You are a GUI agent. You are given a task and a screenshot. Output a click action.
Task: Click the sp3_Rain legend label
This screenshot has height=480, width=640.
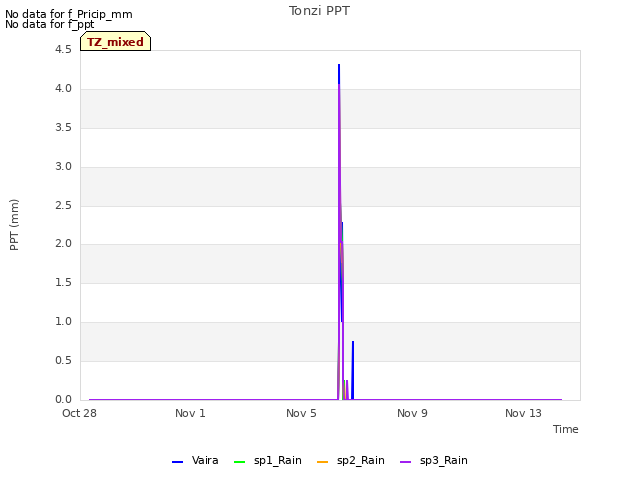(444, 460)
